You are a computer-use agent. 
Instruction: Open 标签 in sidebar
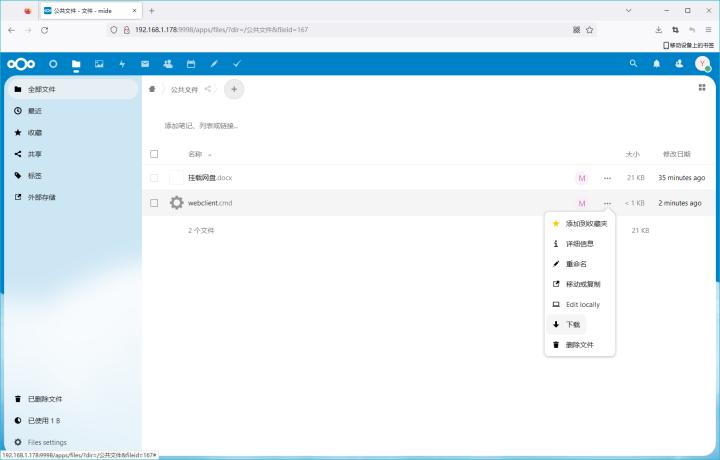(x=73, y=175)
